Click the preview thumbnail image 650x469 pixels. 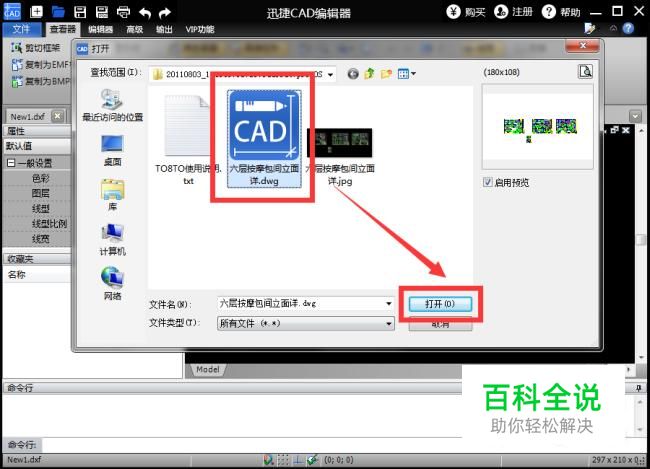coord(540,128)
